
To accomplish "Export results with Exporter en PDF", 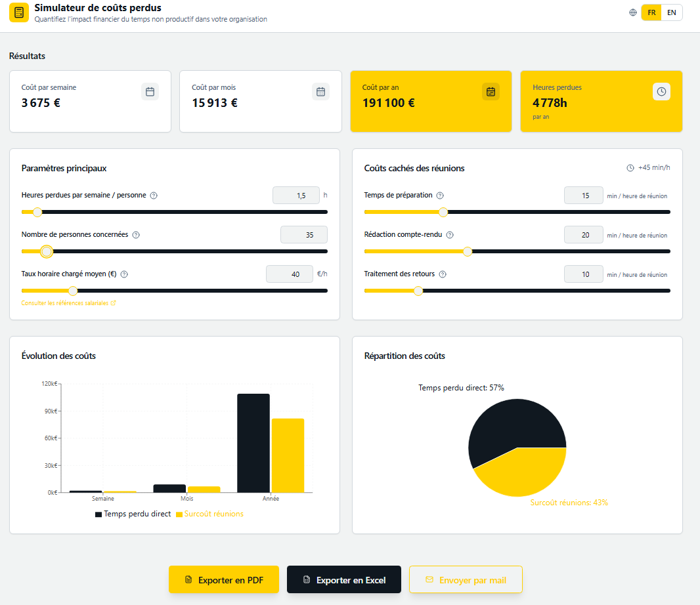I will click(224, 579).
